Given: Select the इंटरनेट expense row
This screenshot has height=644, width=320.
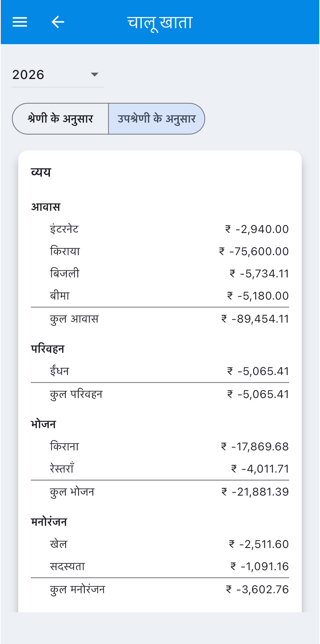Looking at the screenshot, I should click(x=160, y=229).
